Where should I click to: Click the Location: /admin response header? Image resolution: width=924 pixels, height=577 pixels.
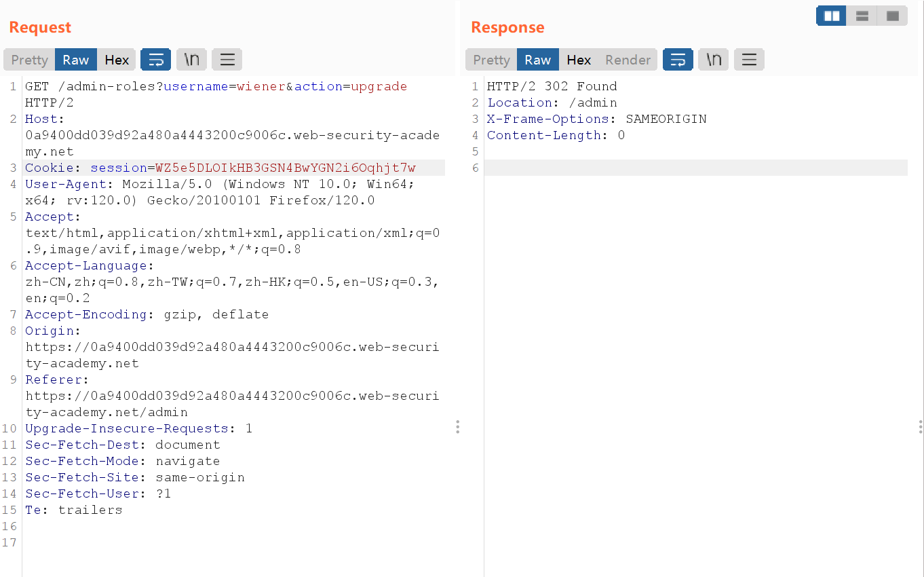click(552, 103)
